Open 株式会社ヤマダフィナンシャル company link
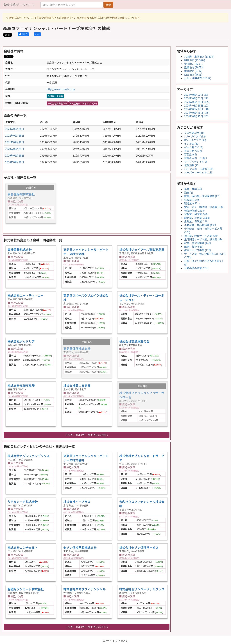Image resolution: width=231 pixels, height=644 pixels. coord(85,589)
